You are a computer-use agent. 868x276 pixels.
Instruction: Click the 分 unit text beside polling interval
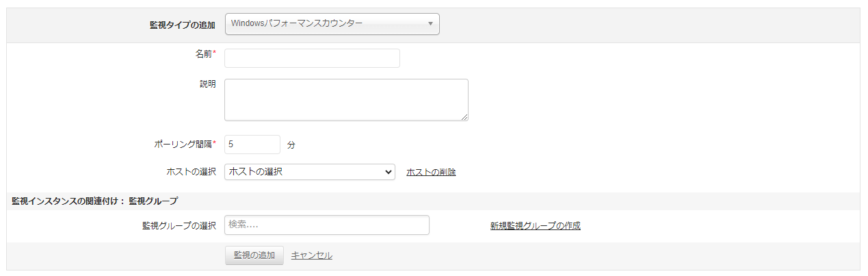(291, 145)
